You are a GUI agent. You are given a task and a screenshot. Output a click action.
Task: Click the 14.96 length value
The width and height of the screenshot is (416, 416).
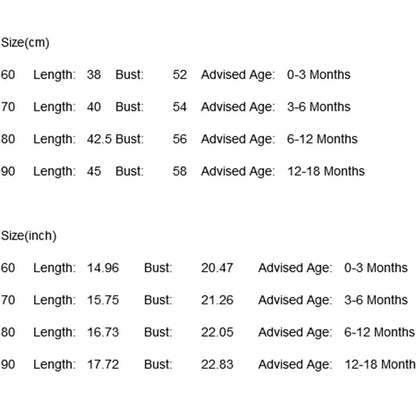(103, 268)
